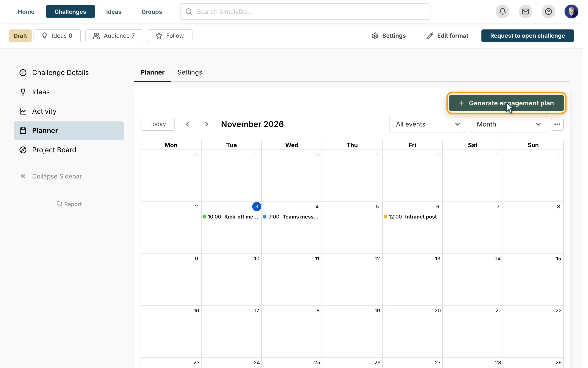The image size is (588, 368).
Task: Select today's date 3 in calendar
Action: [x=257, y=206]
